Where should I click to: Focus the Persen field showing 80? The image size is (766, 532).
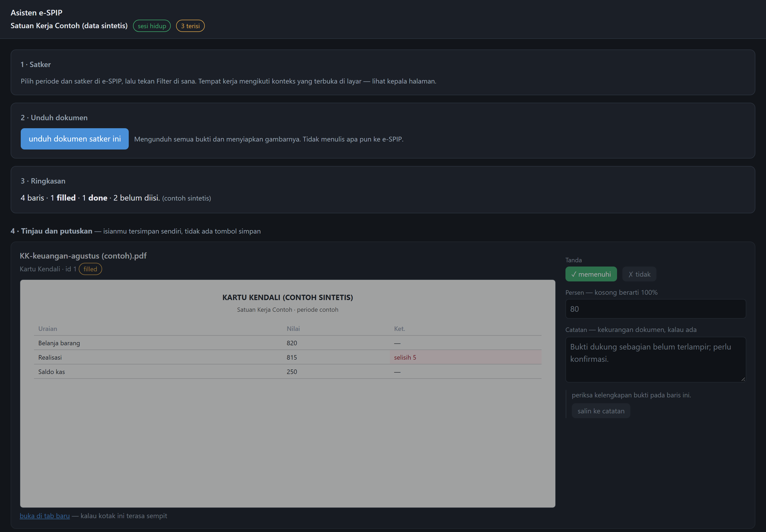click(x=655, y=309)
